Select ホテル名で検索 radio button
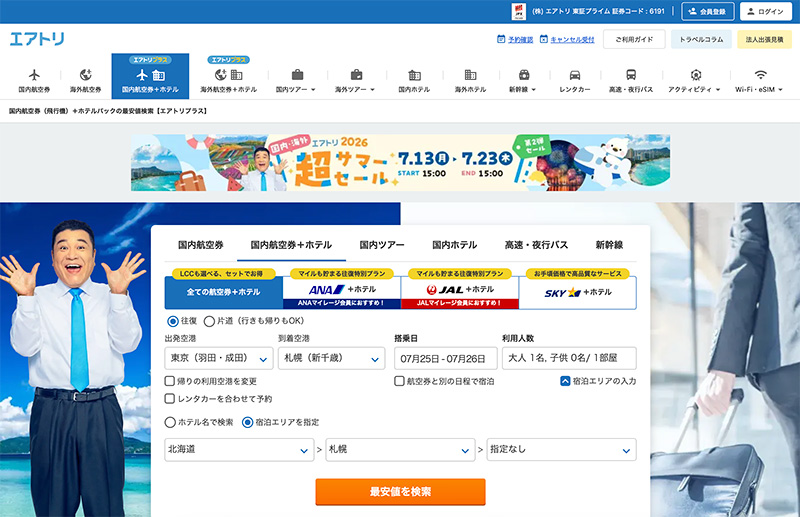Viewport: 800px width, 517px height. pyautogui.click(x=170, y=423)
